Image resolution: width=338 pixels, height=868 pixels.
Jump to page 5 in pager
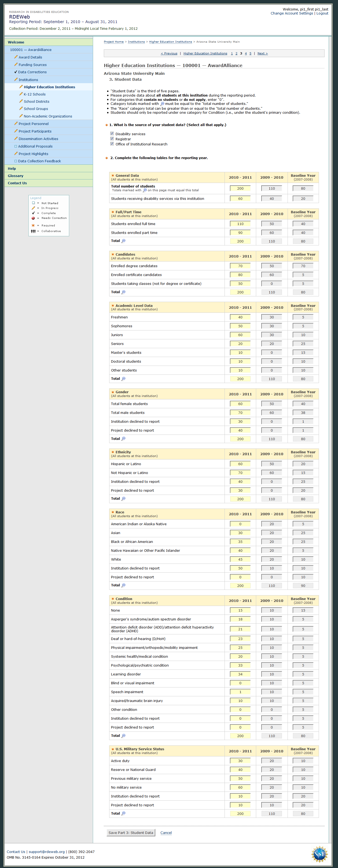tap(250, 53)
